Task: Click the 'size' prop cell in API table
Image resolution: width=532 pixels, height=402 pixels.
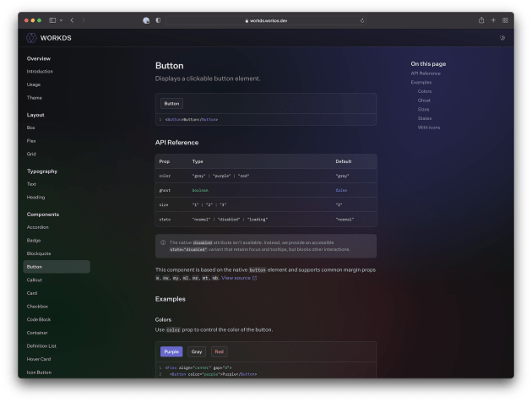Action: point(164,205)
